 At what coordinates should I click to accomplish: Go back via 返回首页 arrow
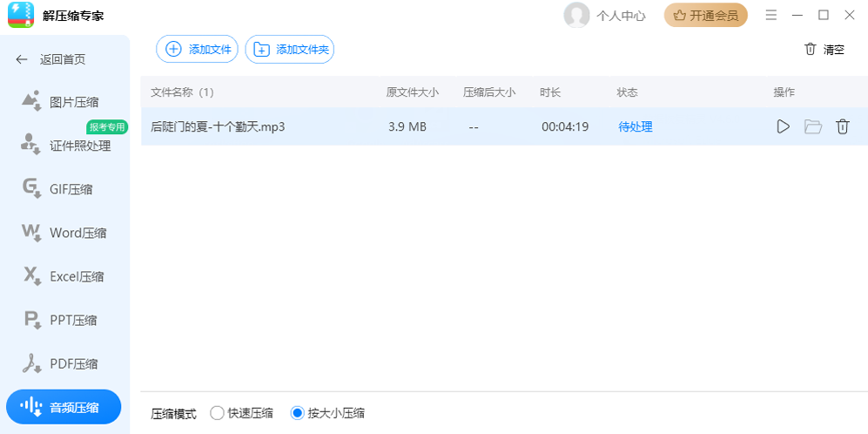[22, 59]
